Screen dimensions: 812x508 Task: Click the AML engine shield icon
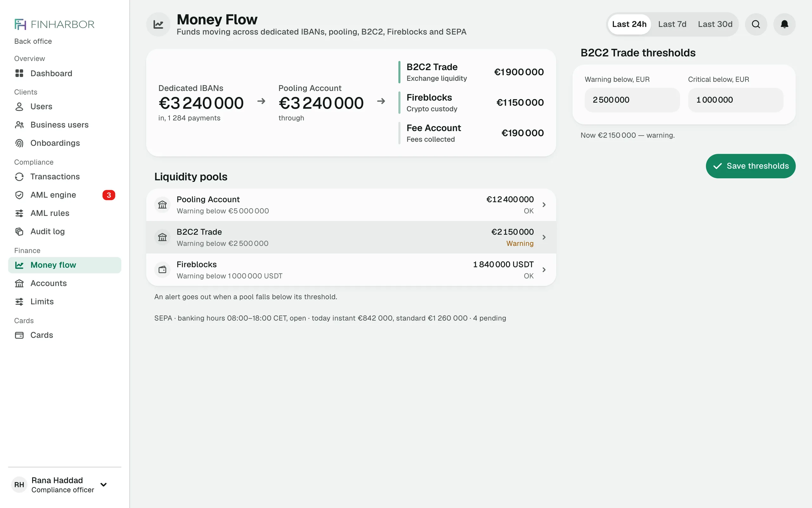pyautogui.click(x=19, y=195)
